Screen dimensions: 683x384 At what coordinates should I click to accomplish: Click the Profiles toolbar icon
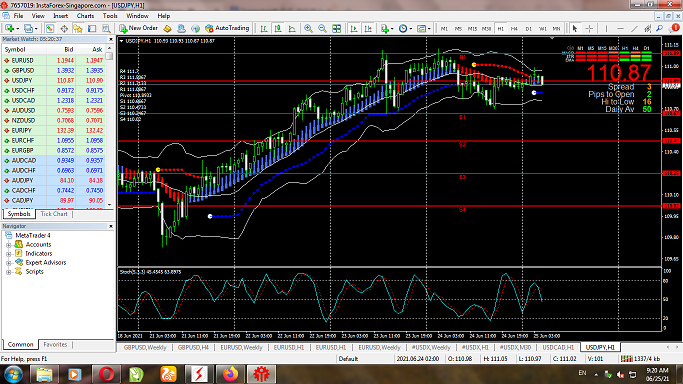[28, 28]
